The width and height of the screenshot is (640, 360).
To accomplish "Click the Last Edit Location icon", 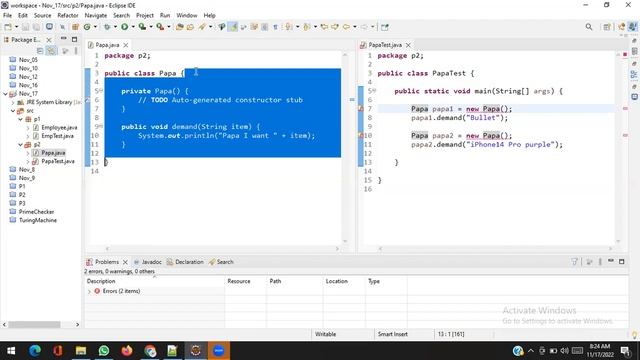I will 324,27.
